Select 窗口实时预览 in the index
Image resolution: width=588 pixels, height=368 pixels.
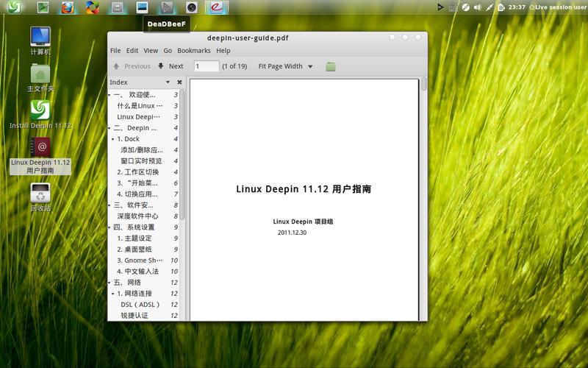[141, 161]
